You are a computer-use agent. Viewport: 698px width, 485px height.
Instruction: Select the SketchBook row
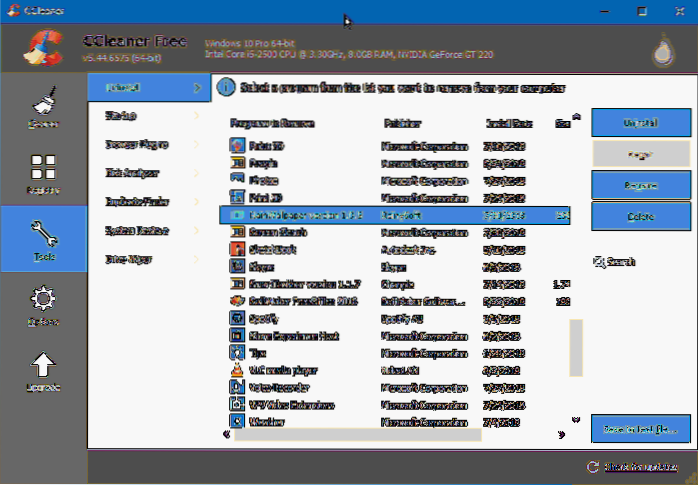coord(395,249)
